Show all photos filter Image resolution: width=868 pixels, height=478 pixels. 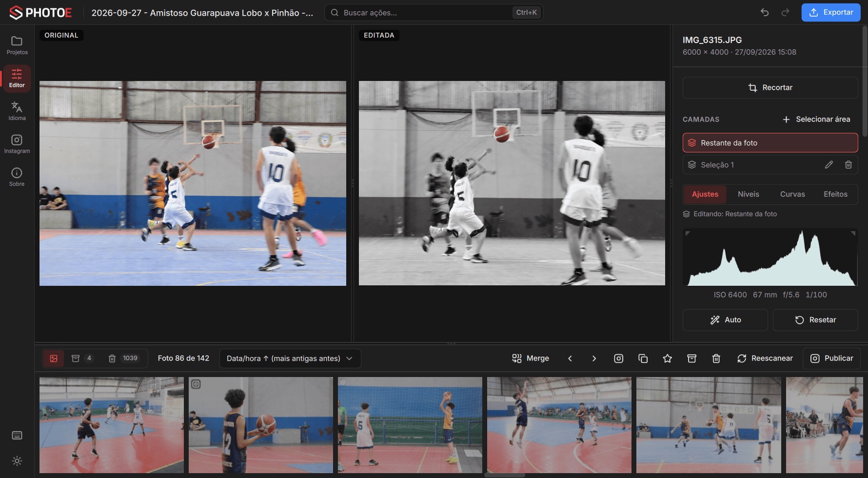click(54, 358)
